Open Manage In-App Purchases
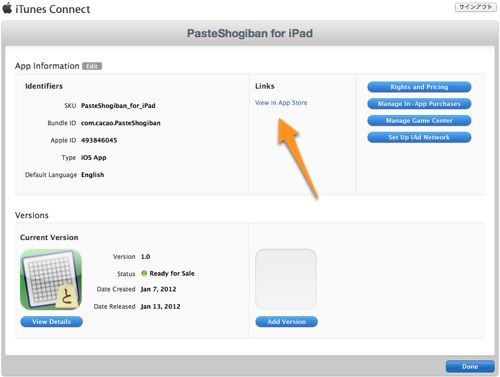 coord(419,104)
